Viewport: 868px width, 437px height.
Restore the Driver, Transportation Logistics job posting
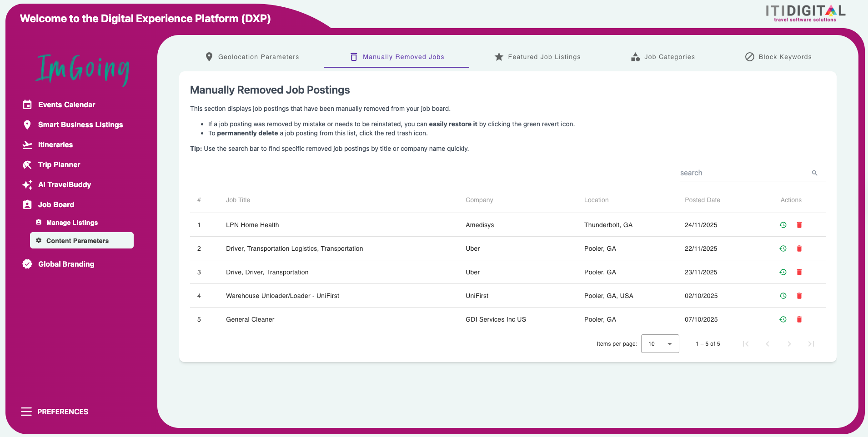(783, 248)
